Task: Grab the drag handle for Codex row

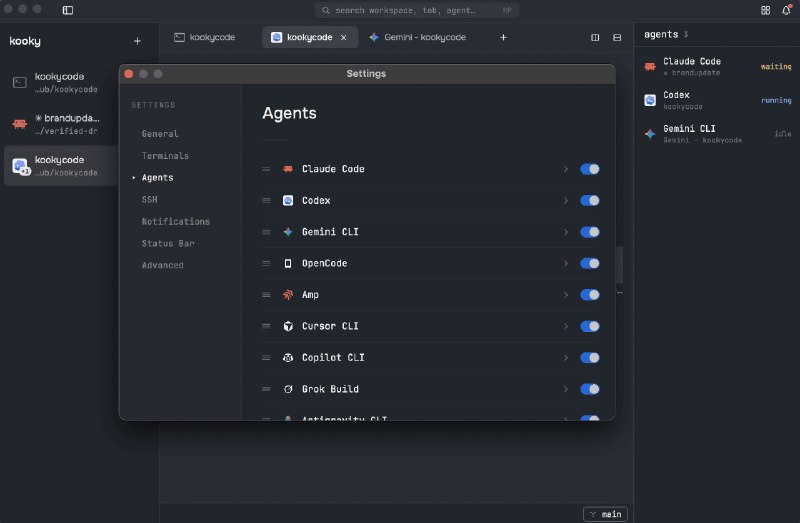Action: (x=266, y=201)
